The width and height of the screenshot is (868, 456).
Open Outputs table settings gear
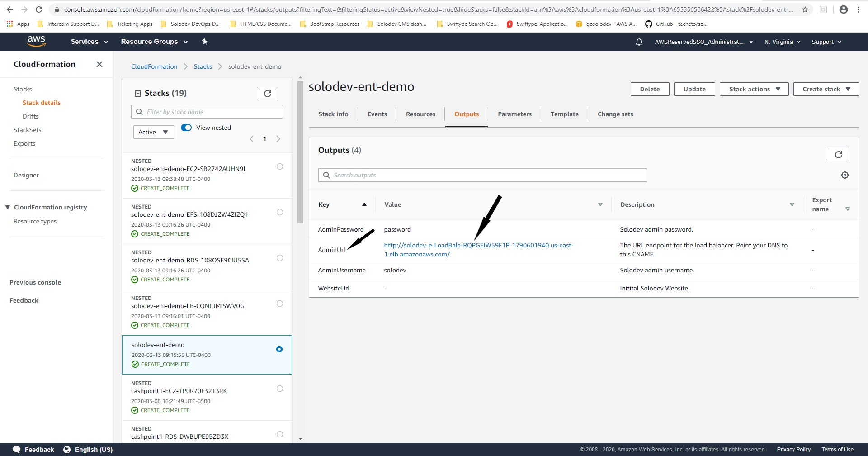845,175
